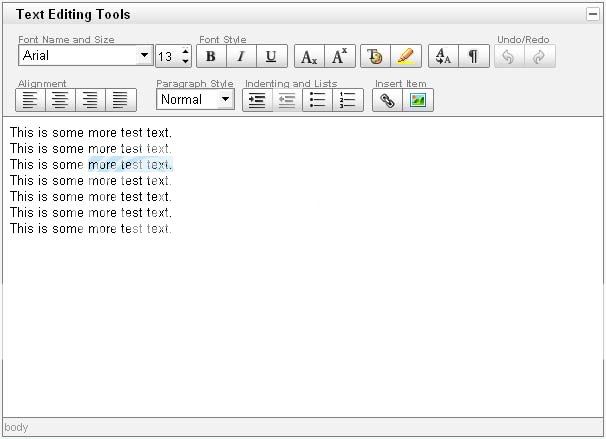Open the Arial font name dropdown

[145, 55]
